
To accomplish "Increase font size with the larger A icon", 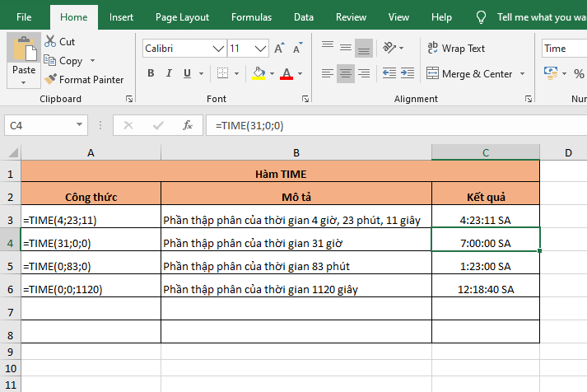I will click(x=279, y=49).
